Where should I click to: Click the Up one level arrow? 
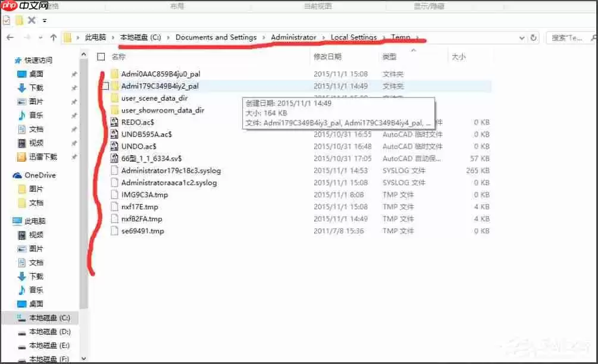pyautogui.click(x=54, y=37)
